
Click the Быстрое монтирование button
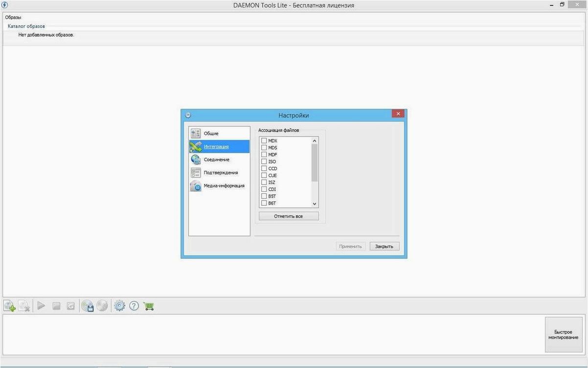(564, 335)
